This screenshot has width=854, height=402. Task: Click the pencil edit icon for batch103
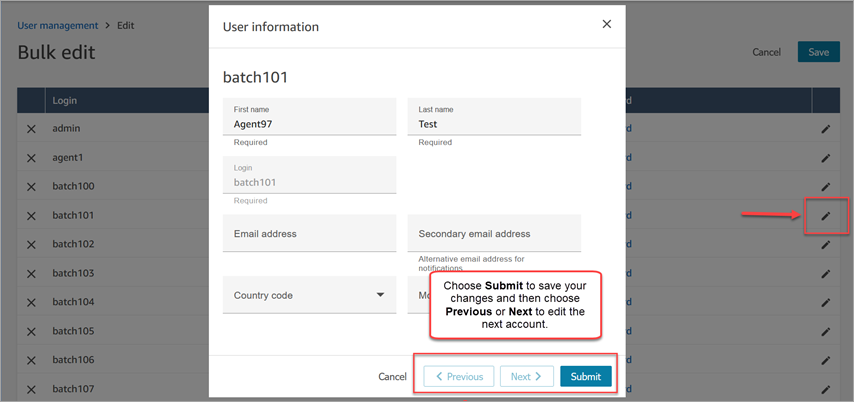[x=826, y=273]
